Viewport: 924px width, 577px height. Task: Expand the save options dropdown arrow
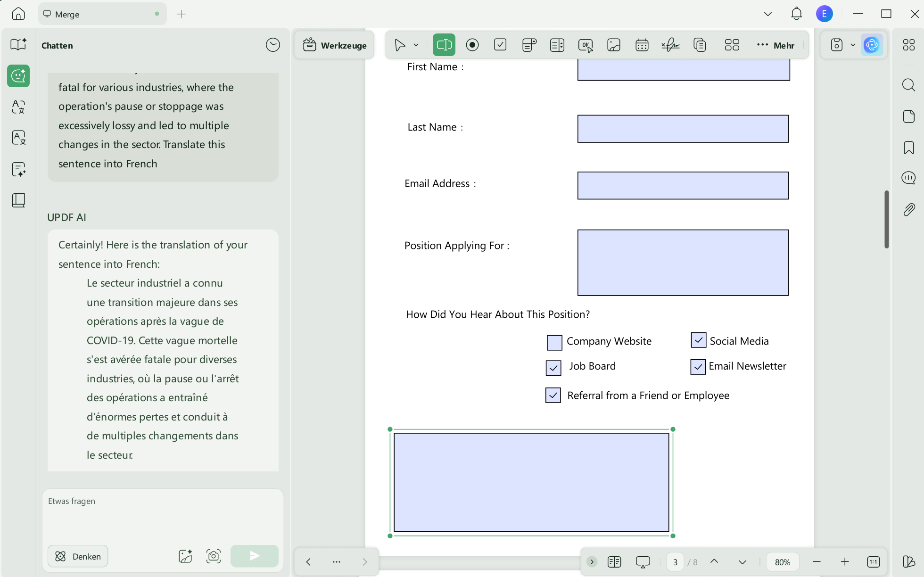(853, 45)
